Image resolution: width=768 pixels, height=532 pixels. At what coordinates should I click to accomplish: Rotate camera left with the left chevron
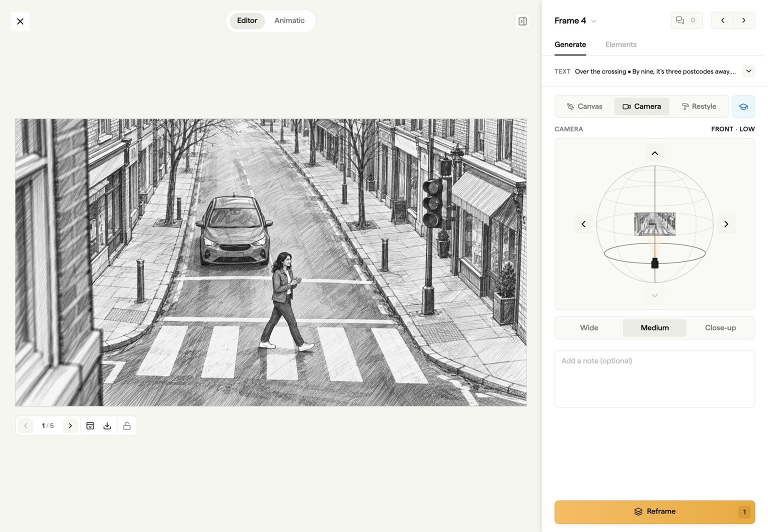coord(583,224)
